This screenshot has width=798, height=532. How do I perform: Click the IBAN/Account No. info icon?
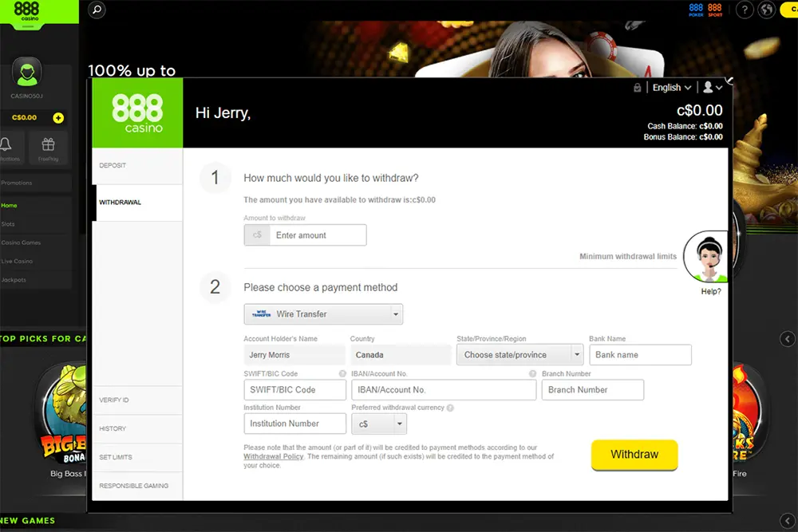click(532, 374)
